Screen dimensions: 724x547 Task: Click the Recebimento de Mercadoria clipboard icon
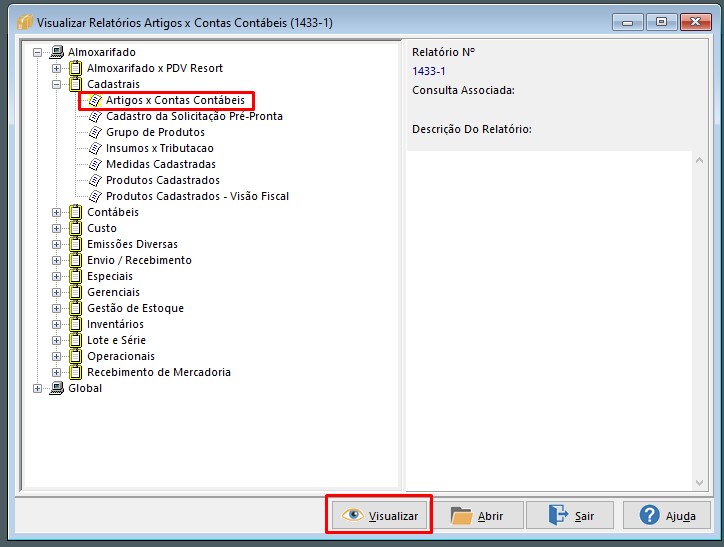pyautogui.click(x=75, y=372)
